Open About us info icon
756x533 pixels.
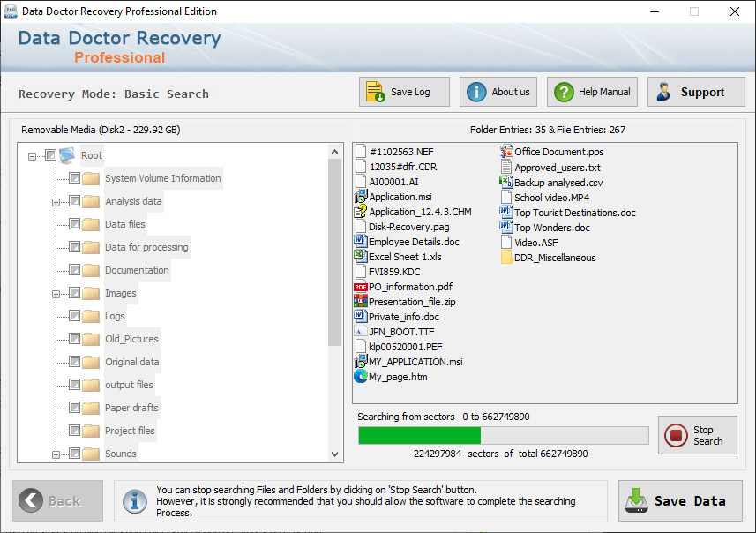(476, 92)
